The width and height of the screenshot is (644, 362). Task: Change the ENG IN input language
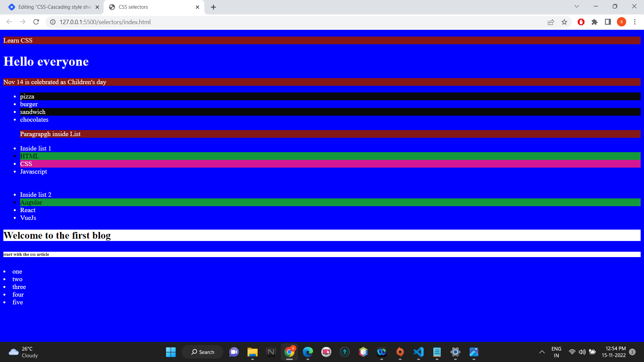[556, 352]
